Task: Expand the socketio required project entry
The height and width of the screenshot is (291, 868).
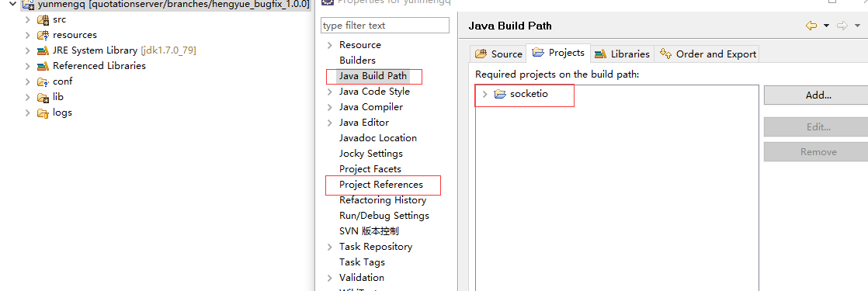Action: (485, 94)
